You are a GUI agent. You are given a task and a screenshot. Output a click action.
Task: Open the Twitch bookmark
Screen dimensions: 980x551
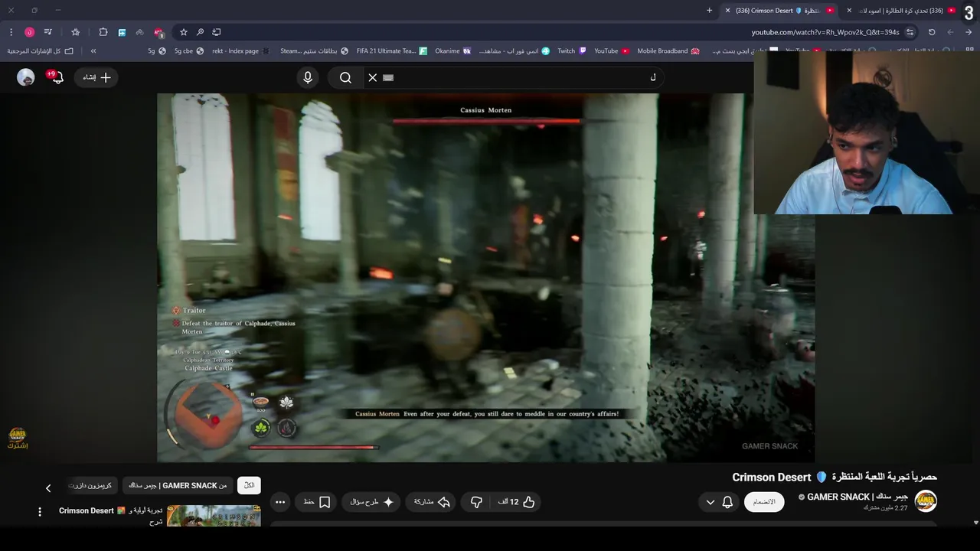pyautogui.click(x=572, y=51)
